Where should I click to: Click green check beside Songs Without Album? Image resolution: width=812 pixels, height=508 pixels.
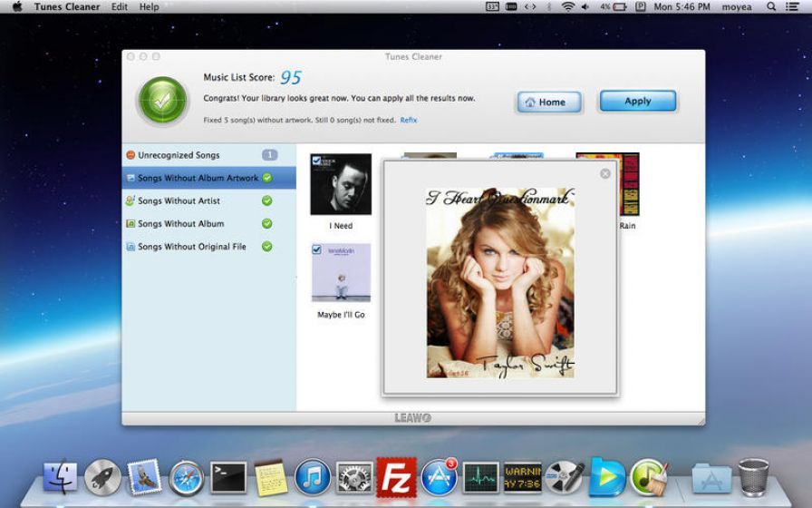tap(267, 223)
